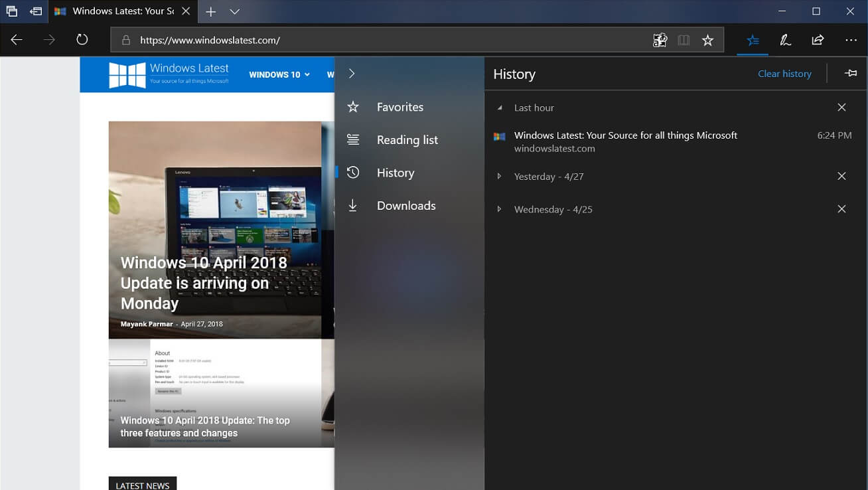Delete the Yesterday - 4/27 history group
Viewport: 868px width, 490px height.
pyautogui.click(x=841, y=177)
